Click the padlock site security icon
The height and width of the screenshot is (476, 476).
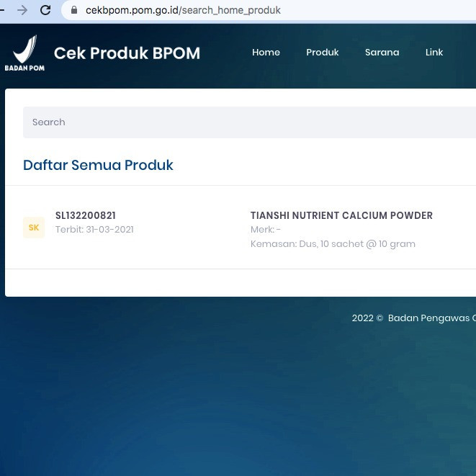pos(73,10)
